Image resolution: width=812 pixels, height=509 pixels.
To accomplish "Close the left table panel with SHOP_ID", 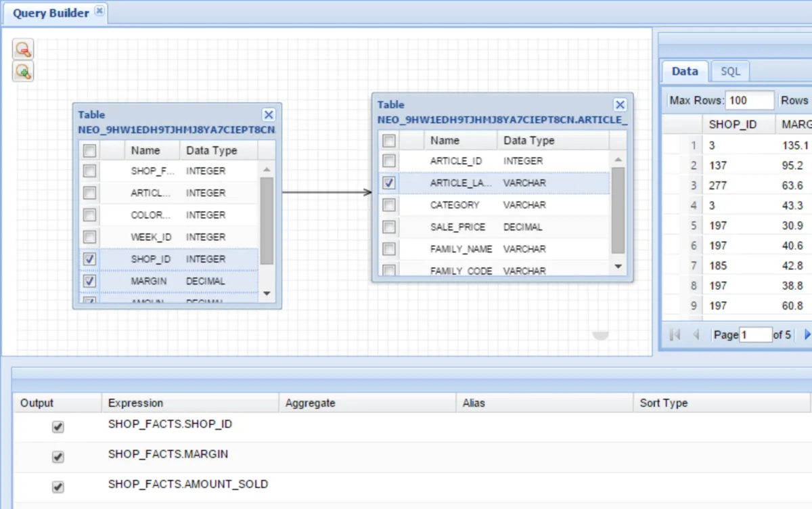I will click(x=269, y=115).
